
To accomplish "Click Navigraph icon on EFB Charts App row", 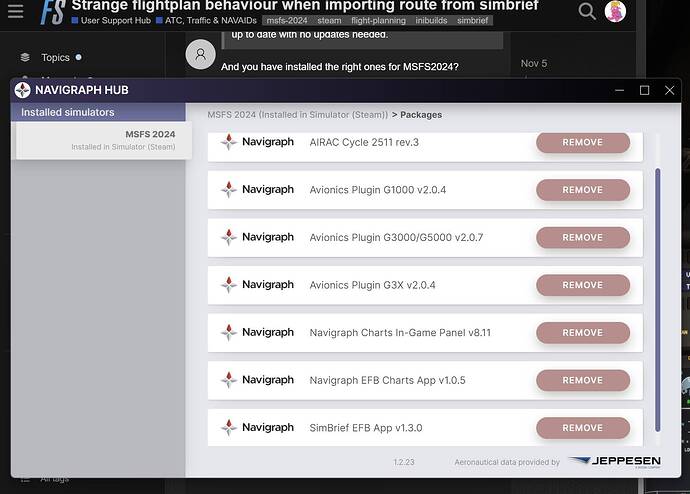I will click(x=228, y=380).
